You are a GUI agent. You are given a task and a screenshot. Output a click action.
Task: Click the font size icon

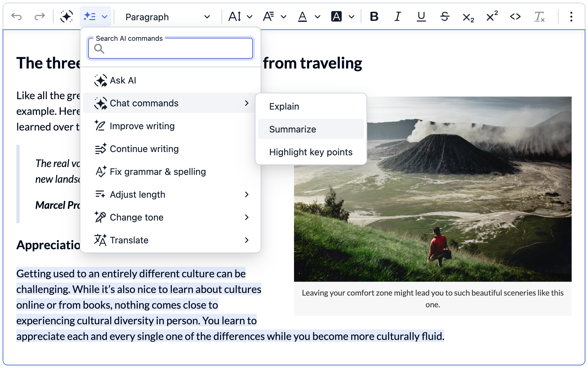point(235,16)
